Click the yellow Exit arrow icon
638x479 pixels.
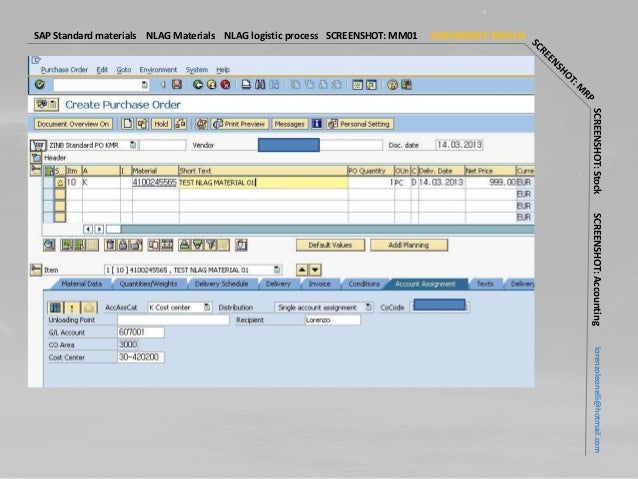click(x=212, y=85)
